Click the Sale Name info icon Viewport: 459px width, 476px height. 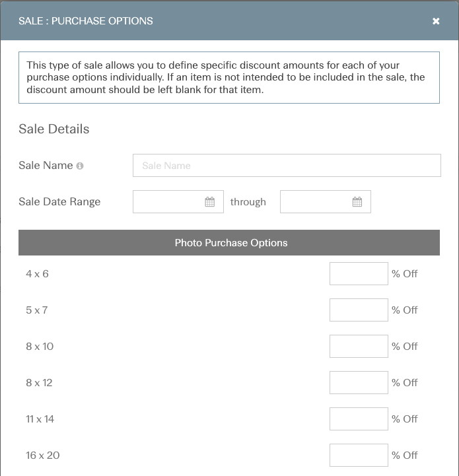tap(80, 166)
